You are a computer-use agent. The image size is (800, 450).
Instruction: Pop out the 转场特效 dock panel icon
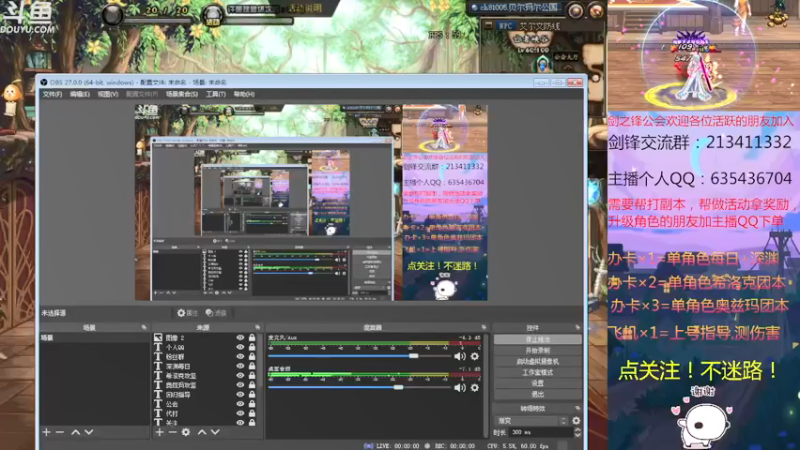coord(578,408)
